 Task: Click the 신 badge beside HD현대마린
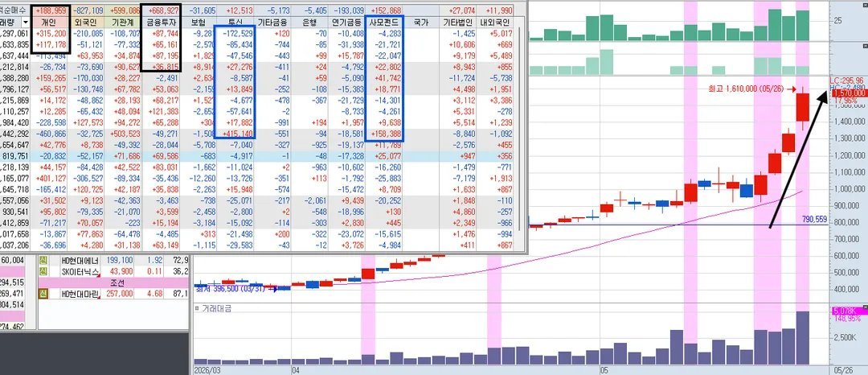pos(42,293)
